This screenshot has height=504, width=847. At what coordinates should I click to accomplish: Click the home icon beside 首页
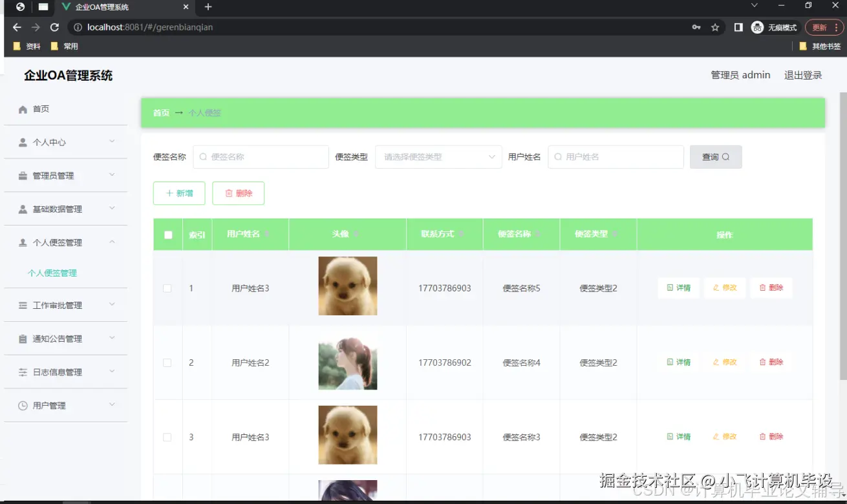point(23,109)
